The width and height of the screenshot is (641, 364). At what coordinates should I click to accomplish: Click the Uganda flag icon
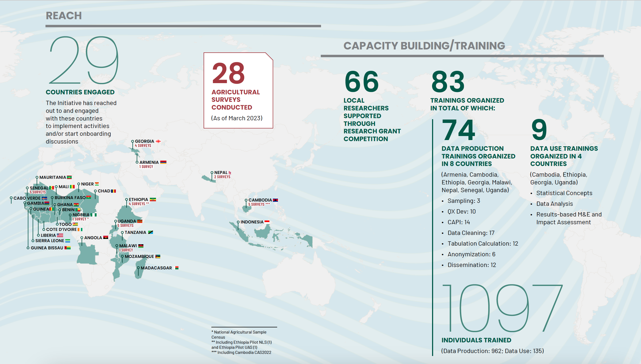point(140,221)
